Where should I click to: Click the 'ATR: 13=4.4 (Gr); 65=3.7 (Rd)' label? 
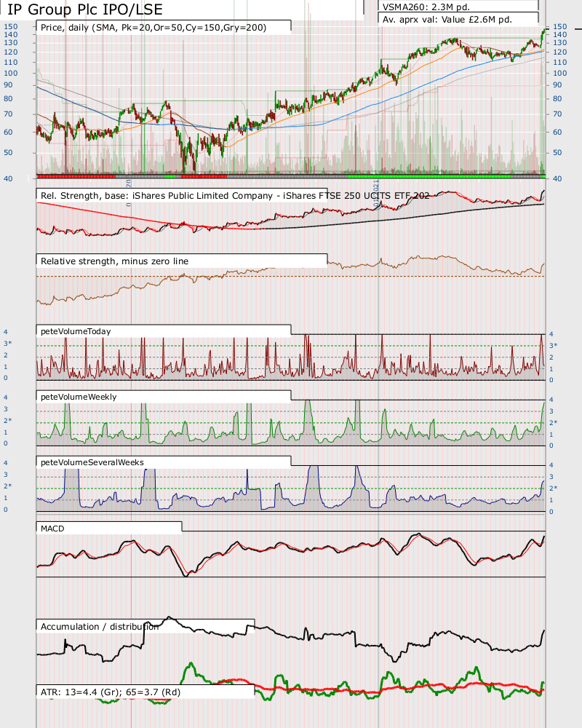[111, 692]
